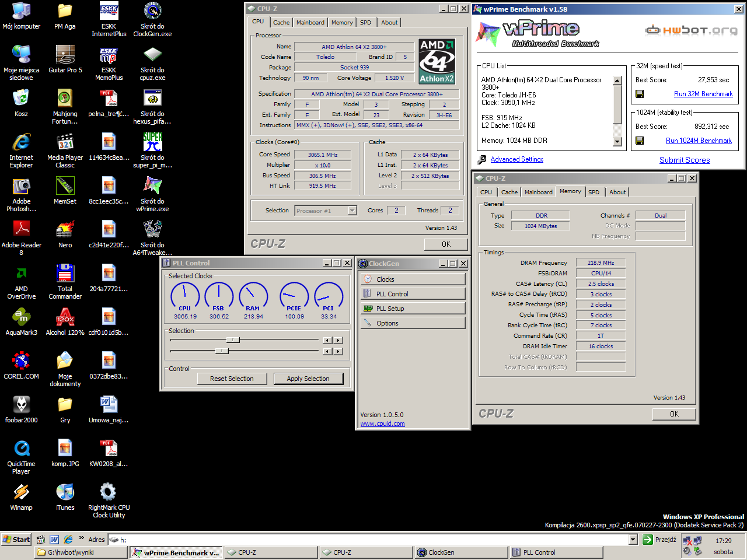Click save icon next to 1024M best score
The image size is (747, 560).
point(640,141)
